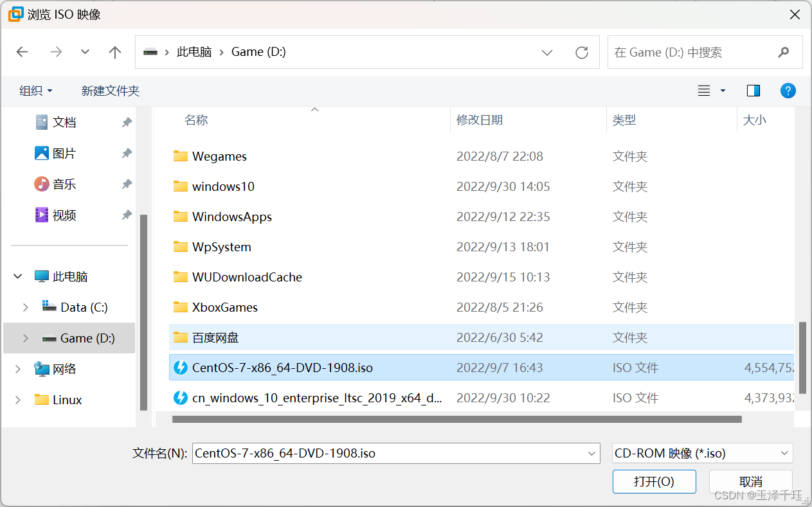
Task: Click the cn_windows_10 ISO file icon
Action: [x=181, y=398]
